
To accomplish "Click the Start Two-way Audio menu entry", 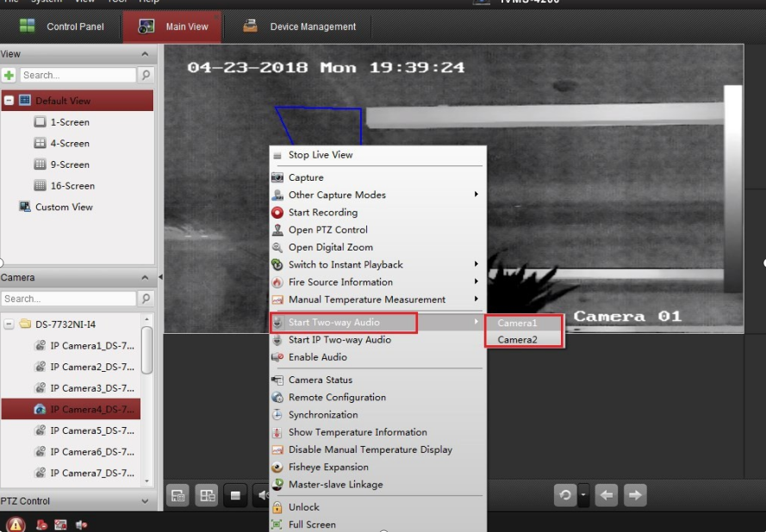I will [x=377, y=322].
